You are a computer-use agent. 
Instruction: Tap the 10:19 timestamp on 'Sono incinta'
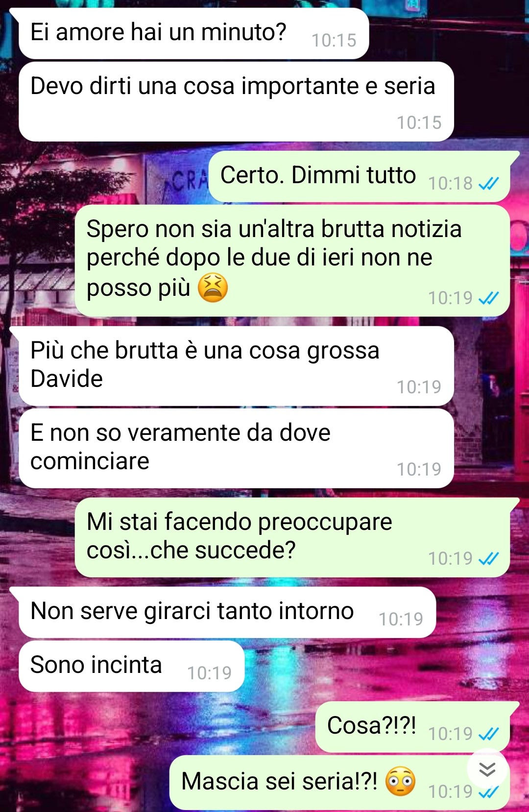pyautogui.click(x=209, y=673)
